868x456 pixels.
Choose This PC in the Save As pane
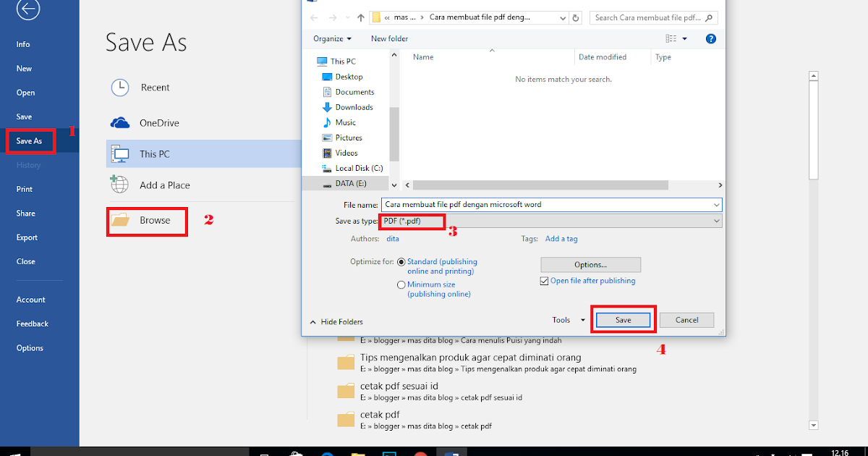203,154
